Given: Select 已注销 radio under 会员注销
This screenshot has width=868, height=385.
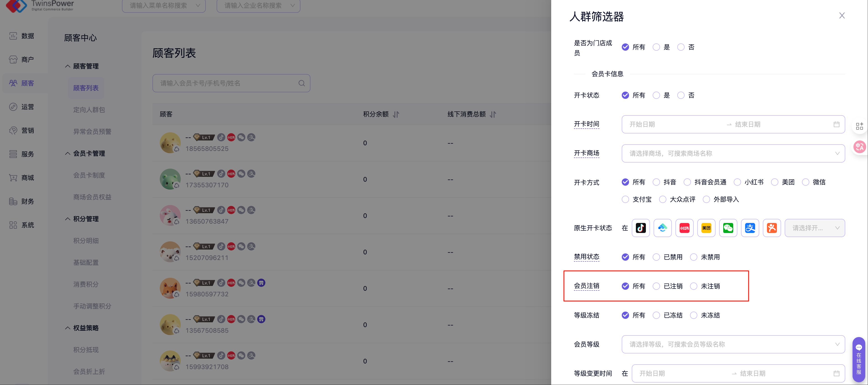Looking at the screenshot, I should [x=656, y=286].
